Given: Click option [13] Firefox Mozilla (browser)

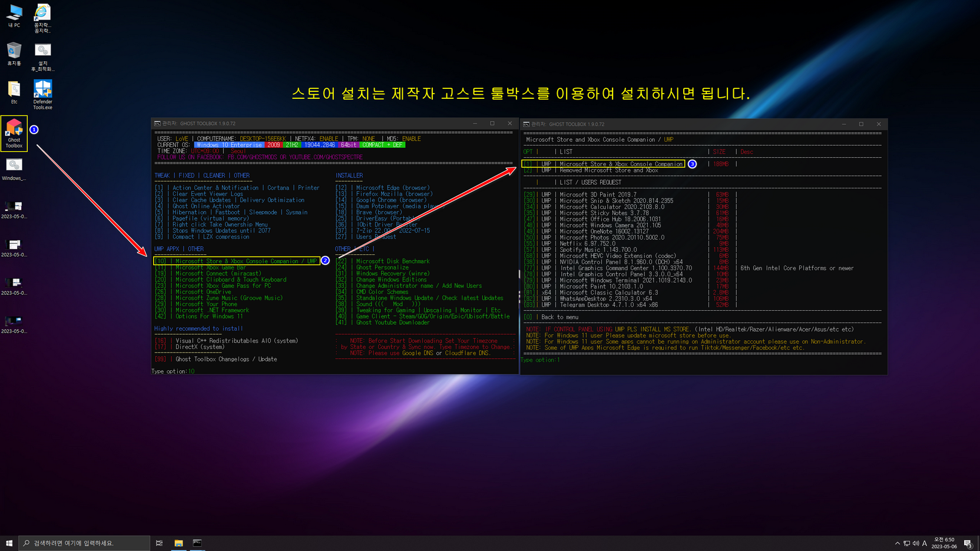Looking at the screenshot, I should click(384, 194).
